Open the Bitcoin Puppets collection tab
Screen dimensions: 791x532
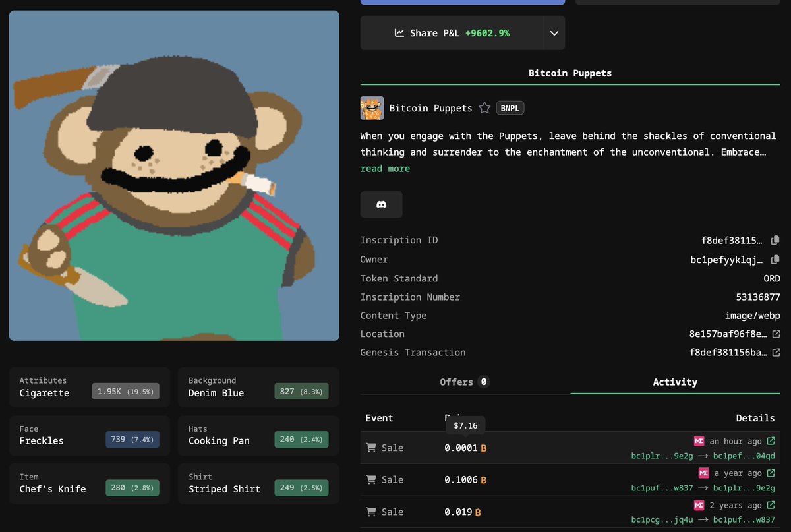(570, 73)
